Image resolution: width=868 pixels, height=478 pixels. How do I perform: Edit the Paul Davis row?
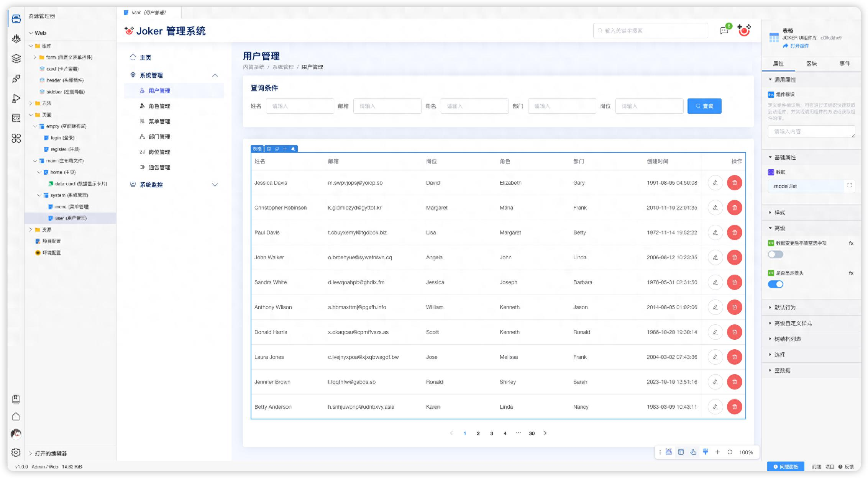pos(715,232)
